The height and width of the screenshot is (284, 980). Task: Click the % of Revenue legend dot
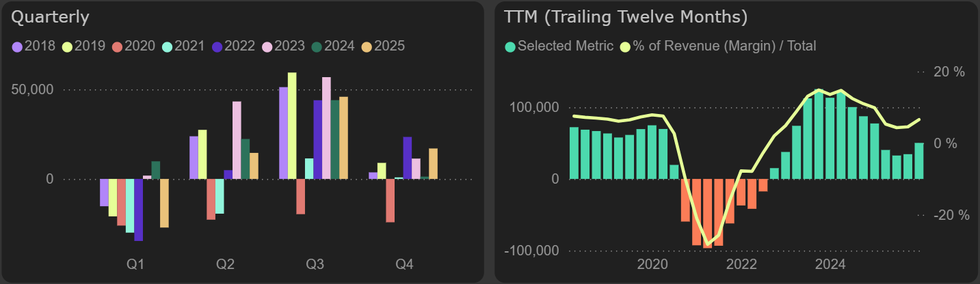pos(625,46)
